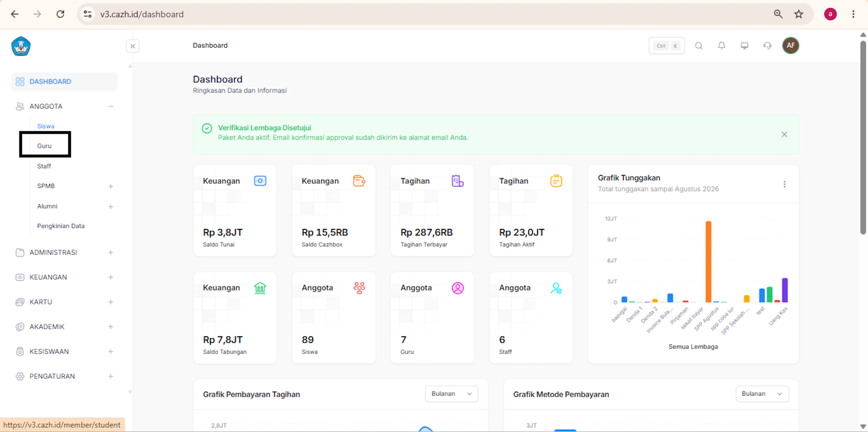The height and width of the screenshot is (432, 868).
Task: Click the Tagihan Terbayar invoice icon
Action: click(458, 181)
